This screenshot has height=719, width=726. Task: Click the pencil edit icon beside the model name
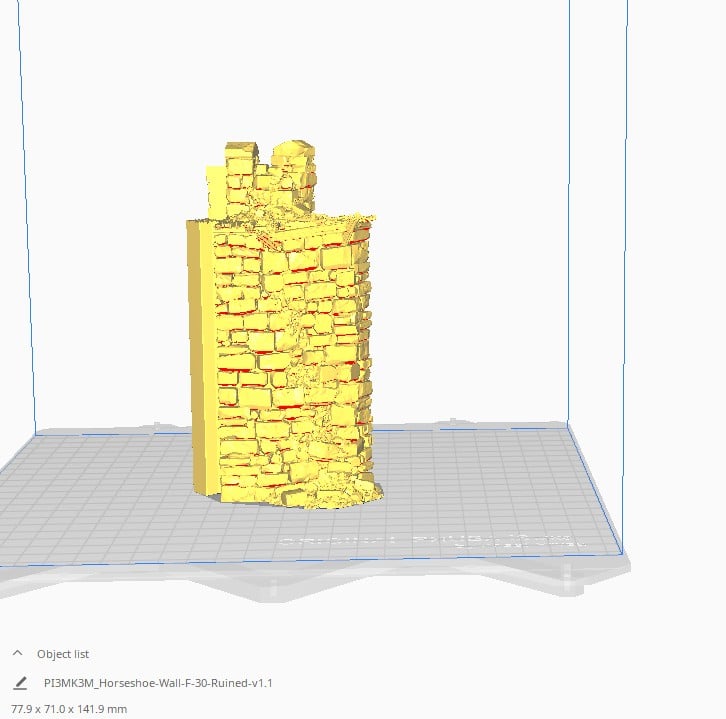click(x=20, y=683)
